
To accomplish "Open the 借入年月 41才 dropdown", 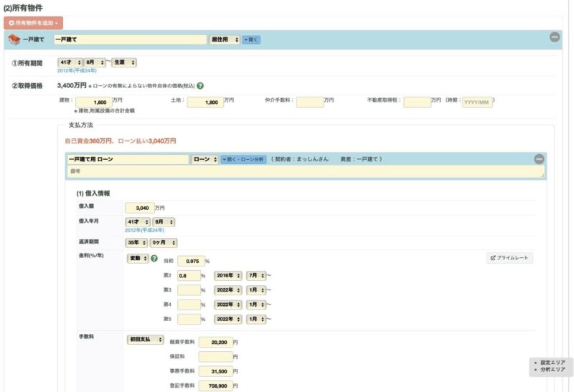I will [x=138, y=222].
